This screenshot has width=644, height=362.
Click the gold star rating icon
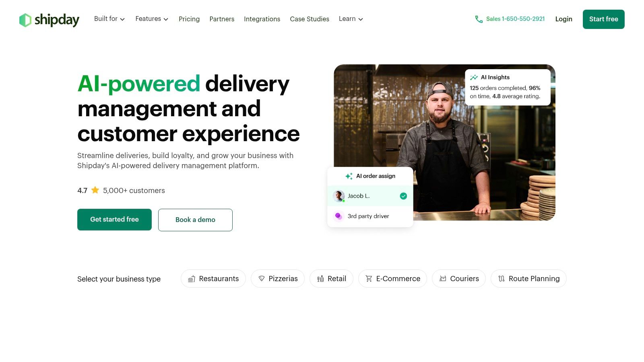(95, 190)
